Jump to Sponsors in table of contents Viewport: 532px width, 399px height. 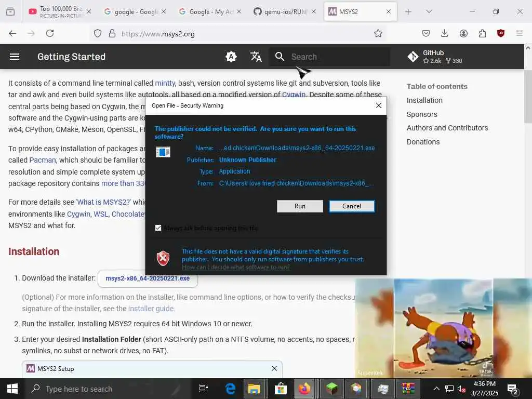pos(422,114)
